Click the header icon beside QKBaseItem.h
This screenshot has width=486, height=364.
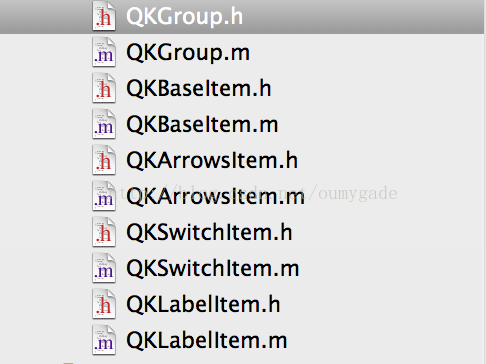(104, 88)
